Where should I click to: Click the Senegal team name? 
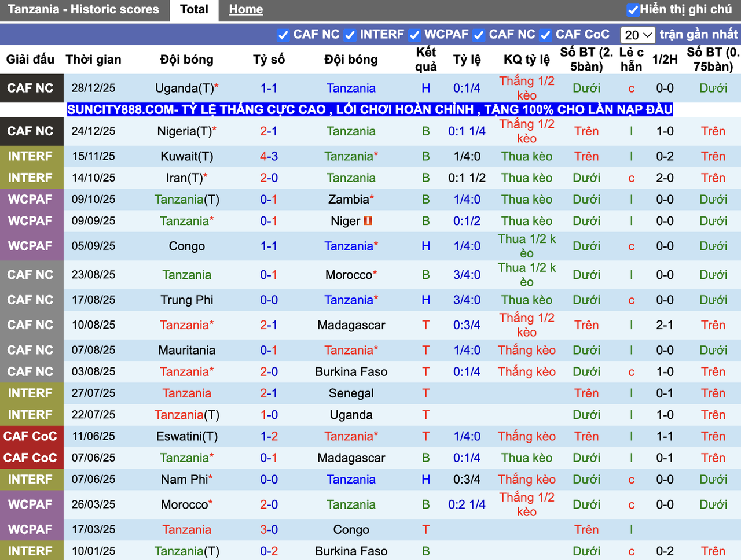click(351, 393)
